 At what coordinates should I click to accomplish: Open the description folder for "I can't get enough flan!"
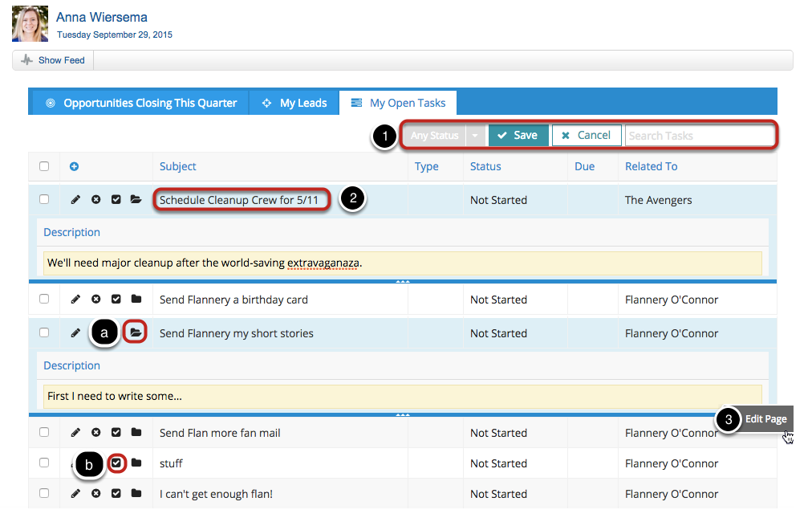pos(136,493)
